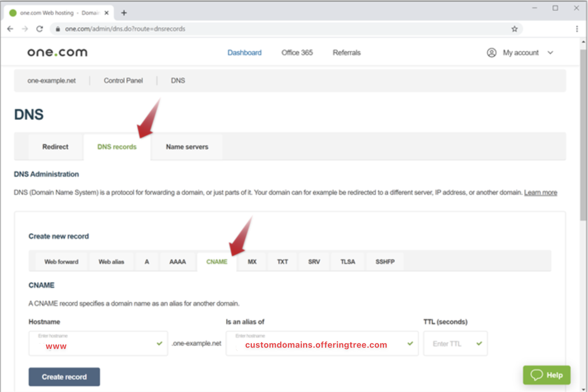Select the TXT record type tab
Image resolution: width=588 pixels, height=392 pixels.
click(282, 262)
